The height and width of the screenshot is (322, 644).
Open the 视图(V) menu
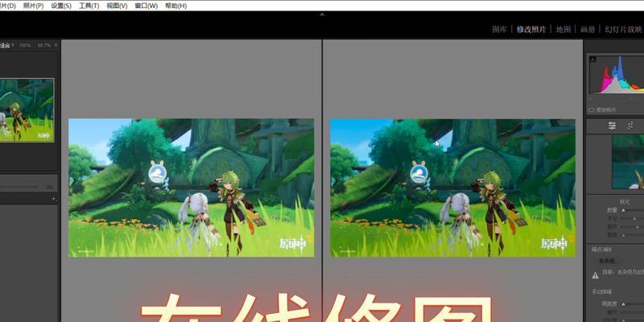(117, 6)
